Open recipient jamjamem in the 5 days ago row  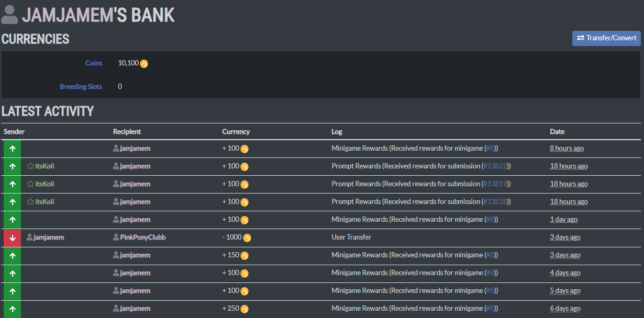[135, 291]
